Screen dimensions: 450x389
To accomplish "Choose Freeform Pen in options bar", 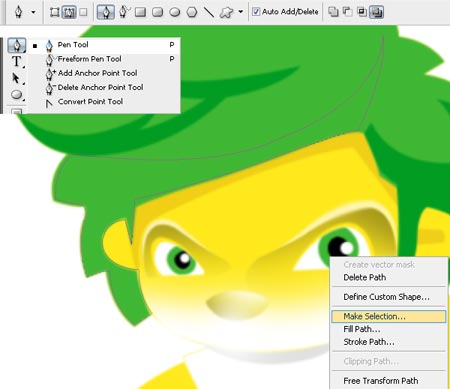I will click(124, 12).
